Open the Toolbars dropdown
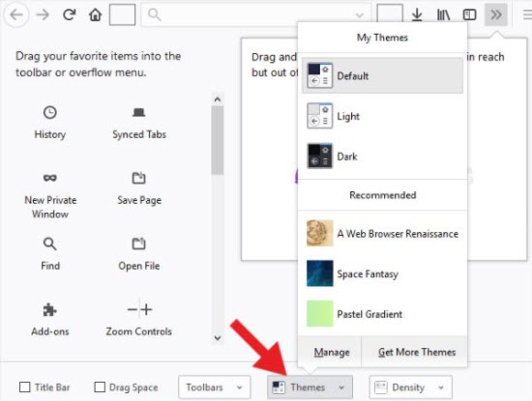Image resolution: width=532 pixels, height=401 pixels. click(x=215, y=387)
